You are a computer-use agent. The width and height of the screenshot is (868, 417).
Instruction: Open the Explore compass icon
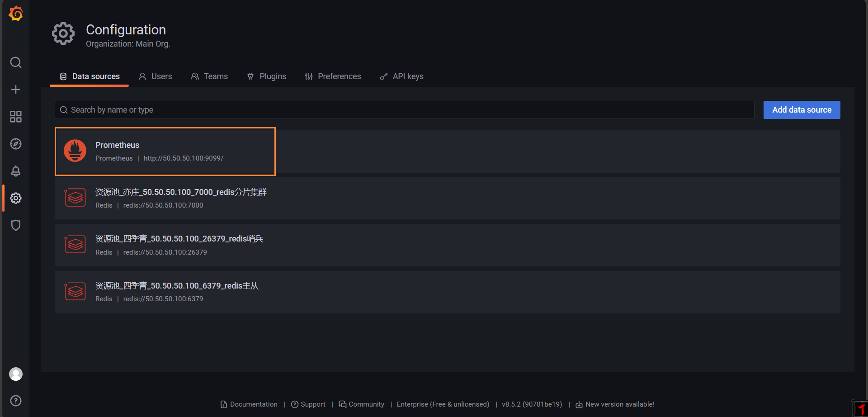[x=16, y=144]
